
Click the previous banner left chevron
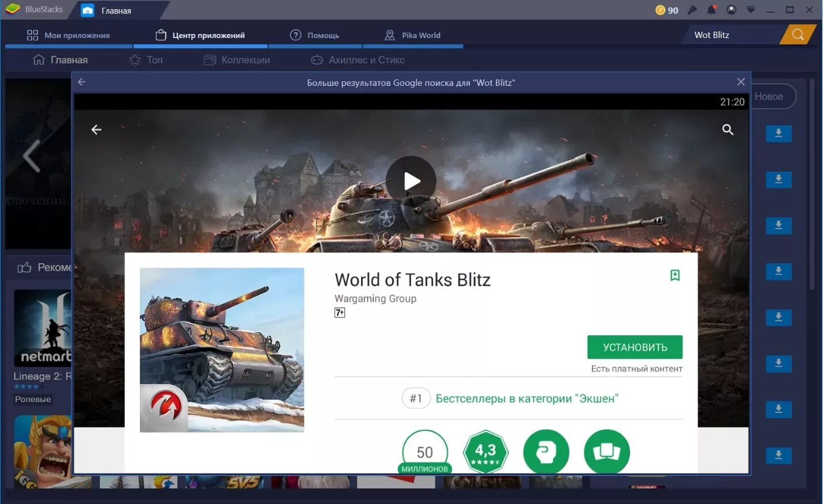point(32,156)
